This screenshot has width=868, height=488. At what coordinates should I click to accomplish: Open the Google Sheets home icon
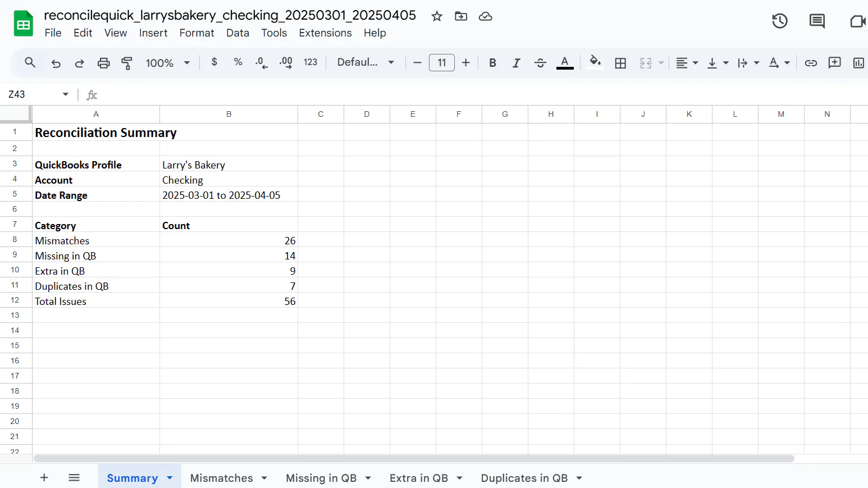coord(23,24)
